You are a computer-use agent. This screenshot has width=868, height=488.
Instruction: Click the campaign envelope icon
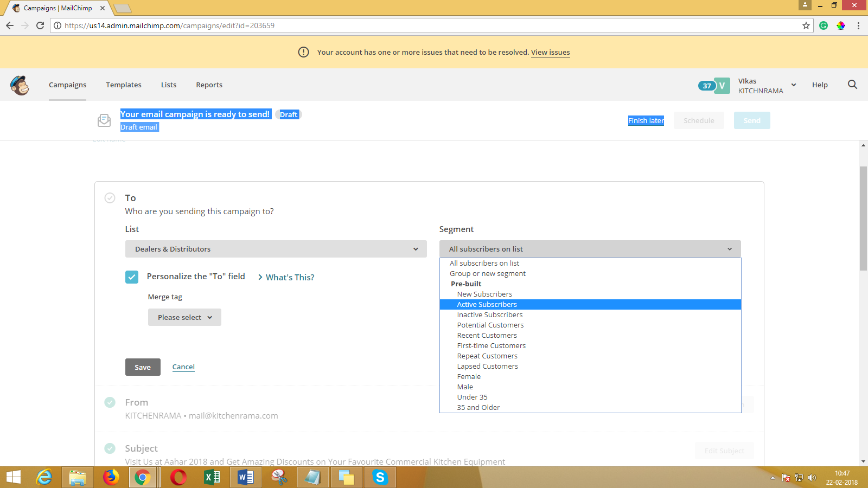point(104,120)
